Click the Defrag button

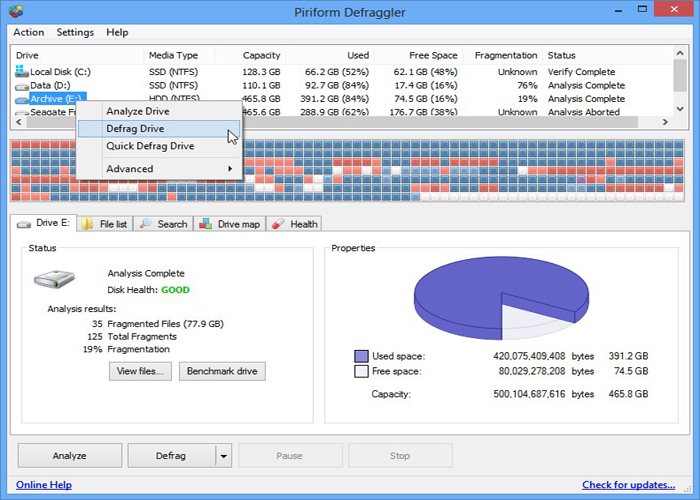(171, 455)
